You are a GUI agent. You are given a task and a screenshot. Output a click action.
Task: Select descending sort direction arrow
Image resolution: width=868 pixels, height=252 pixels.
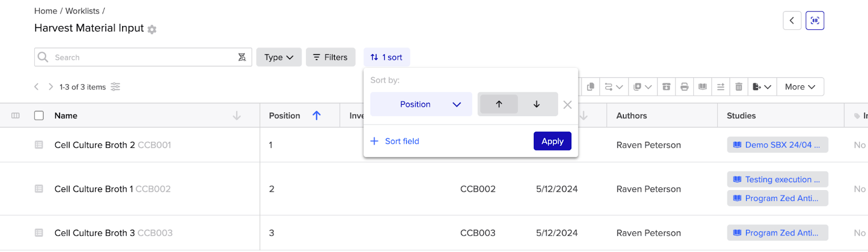(537, 104)
